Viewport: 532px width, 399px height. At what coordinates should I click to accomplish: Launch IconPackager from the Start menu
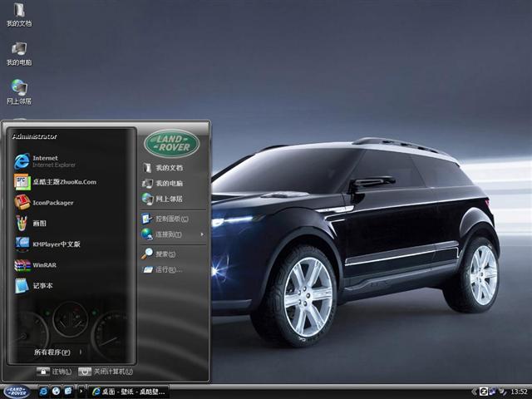point(52,203)
